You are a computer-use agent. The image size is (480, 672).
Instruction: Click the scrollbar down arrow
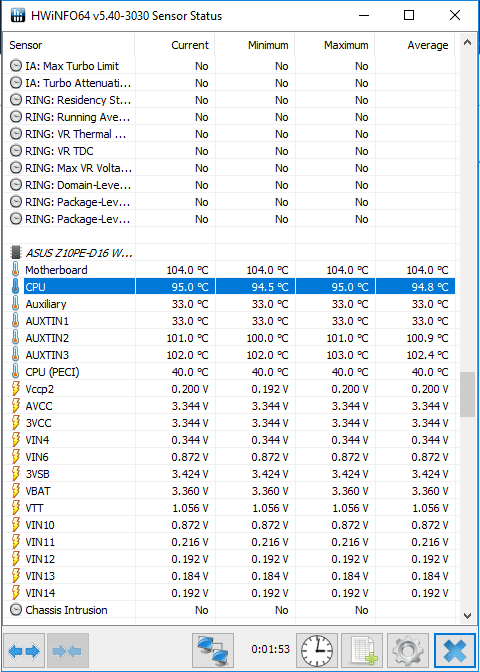(x=468, y=615)
